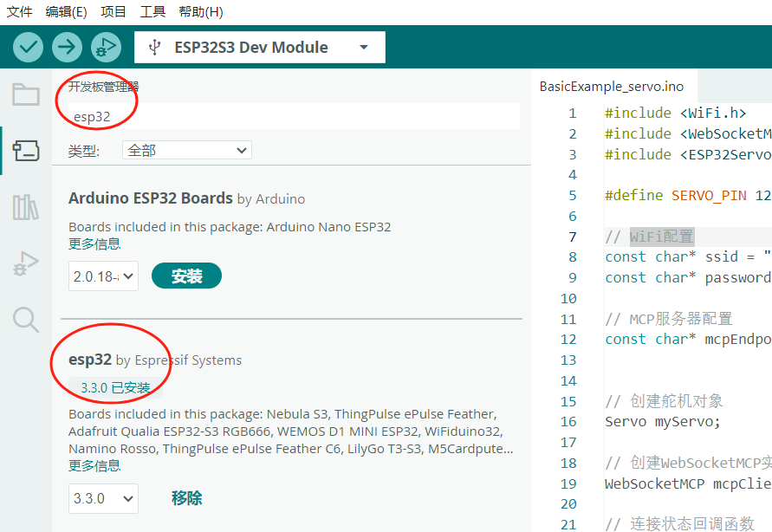Click the // WiFi配置 comment
This screenshot has height=532, width=772.
pyautogui.click(x=650, y=237)
